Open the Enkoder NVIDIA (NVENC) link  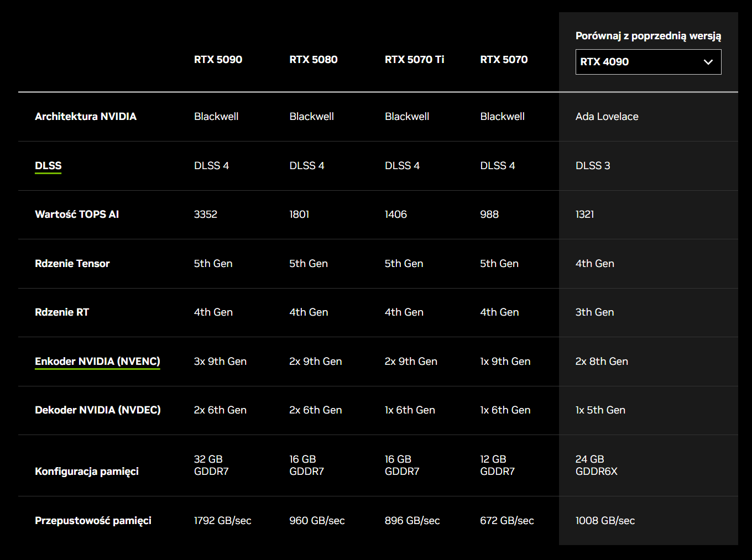click(x=97, y=362)
